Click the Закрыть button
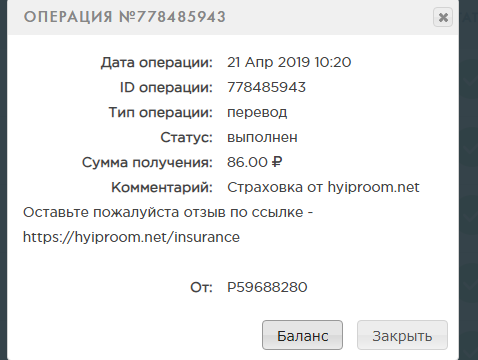Viewport: 478px width, 360px height. point(402,335)
